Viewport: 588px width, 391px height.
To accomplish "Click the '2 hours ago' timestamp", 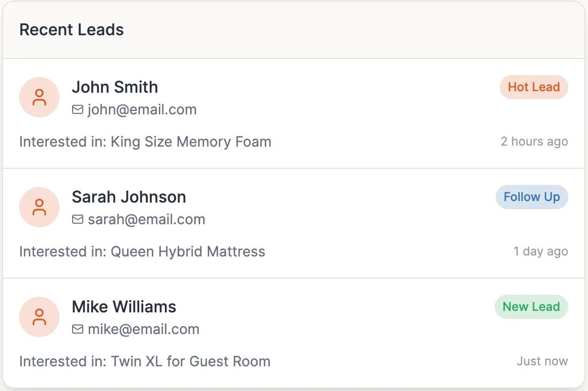I will 534,142.
